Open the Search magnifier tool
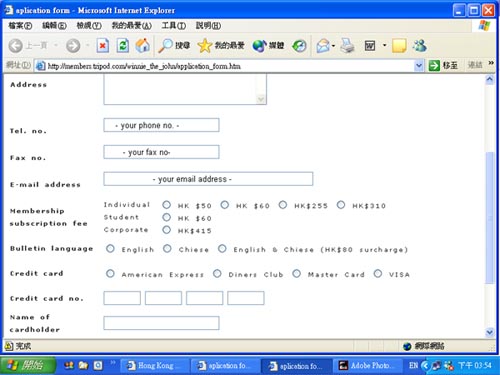The height and width of the screenshot is (375, 500). tap(174, 46)
